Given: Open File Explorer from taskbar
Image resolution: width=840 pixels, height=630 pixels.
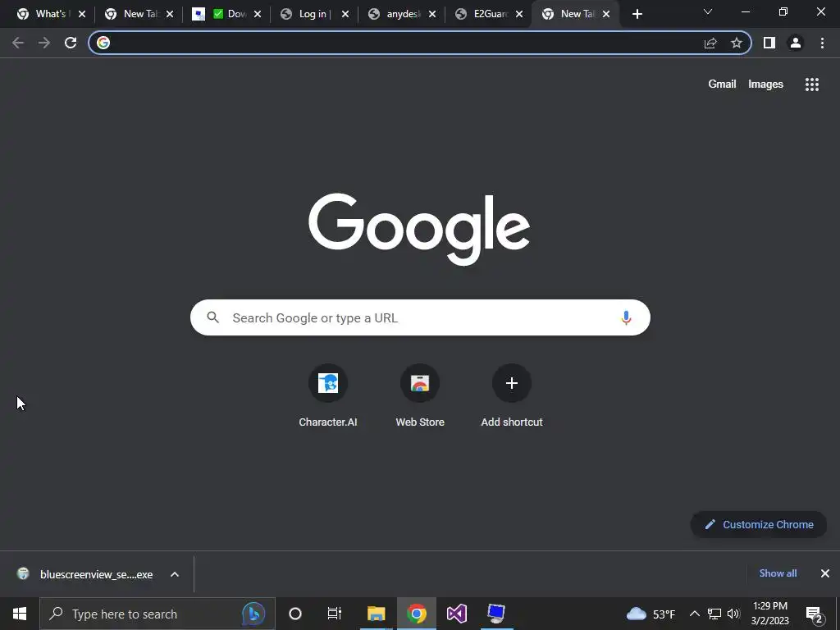Looking at the screenshot, I should pyautogui.click(x=376, y=614).
